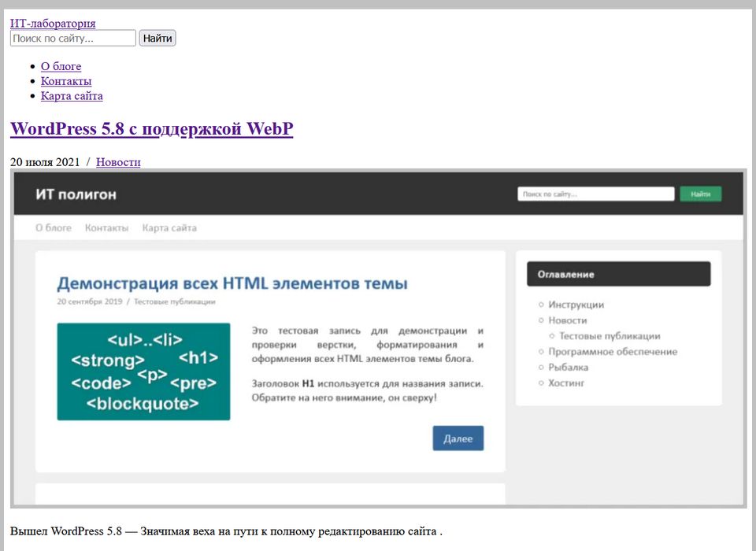Focus the Поиск по сайту search field
This screenshot has height=551, width=756.
tap(72, 38)
